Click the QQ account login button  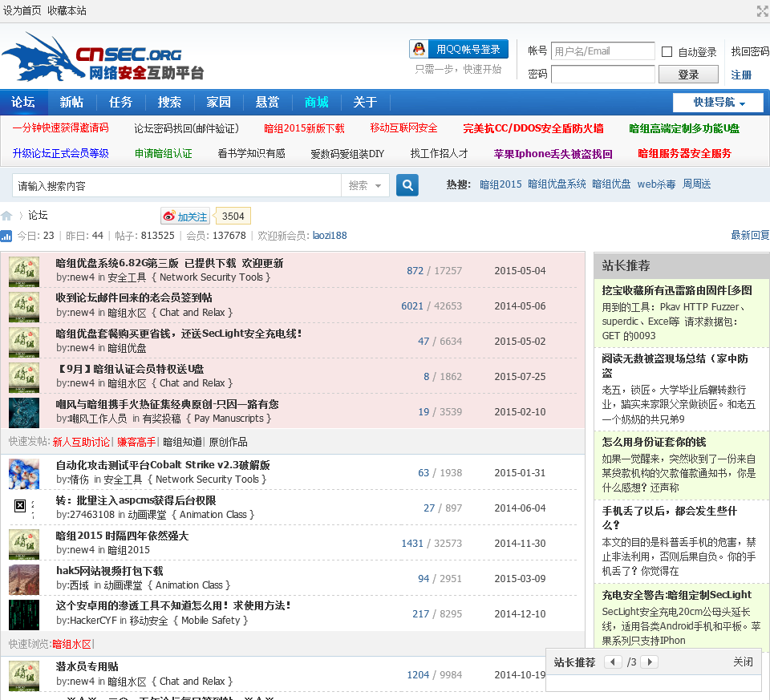[x=459, y=50]
